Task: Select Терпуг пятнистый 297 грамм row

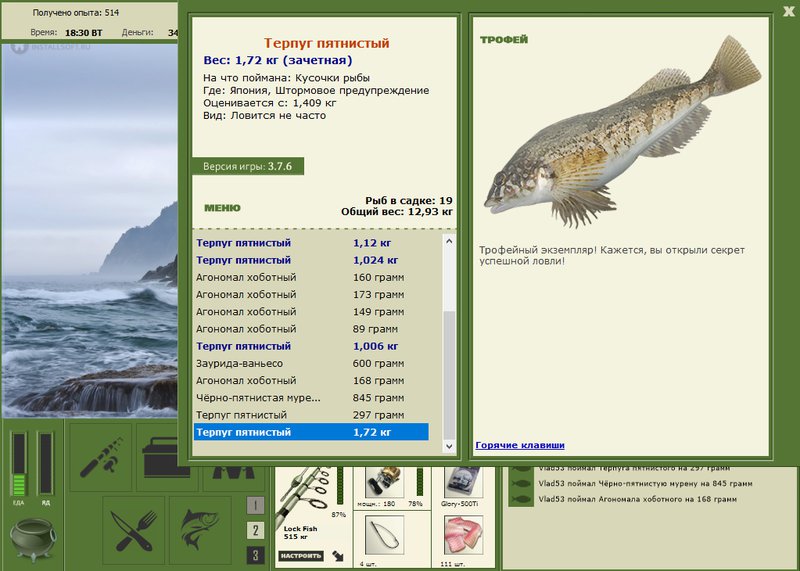Action: click(311, 415)
